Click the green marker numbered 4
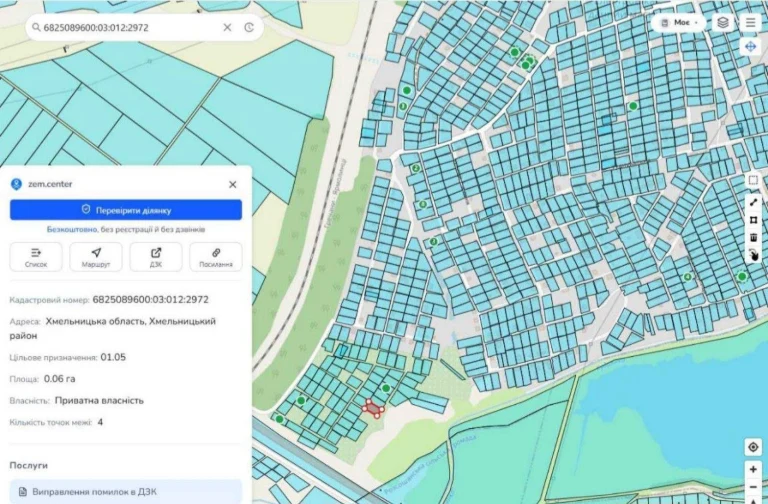768x504 pixels. (x=687, y=277)
